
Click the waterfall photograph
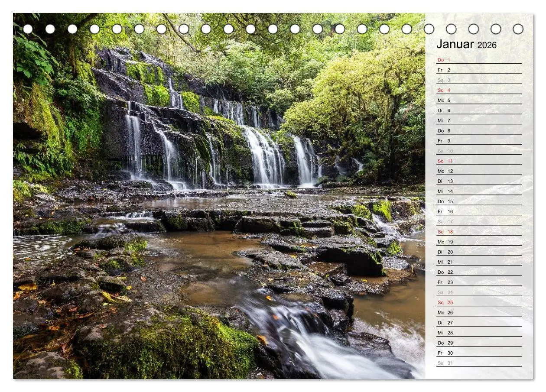pyautogui.click(x=219, y=196)
